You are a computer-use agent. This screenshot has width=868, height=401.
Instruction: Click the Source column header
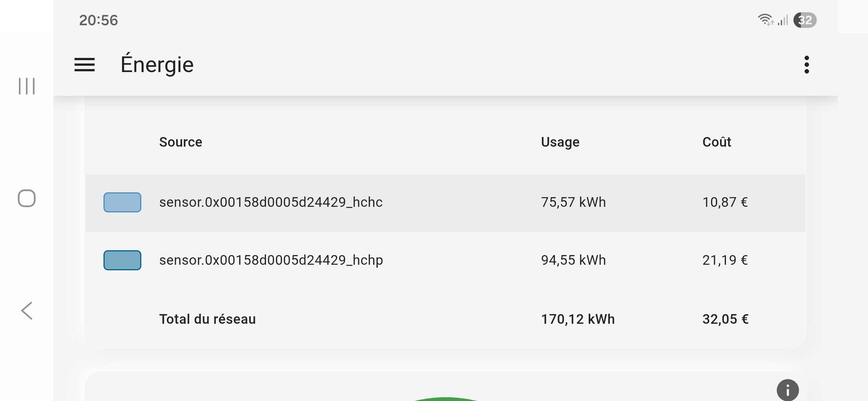tap(181, 142)
